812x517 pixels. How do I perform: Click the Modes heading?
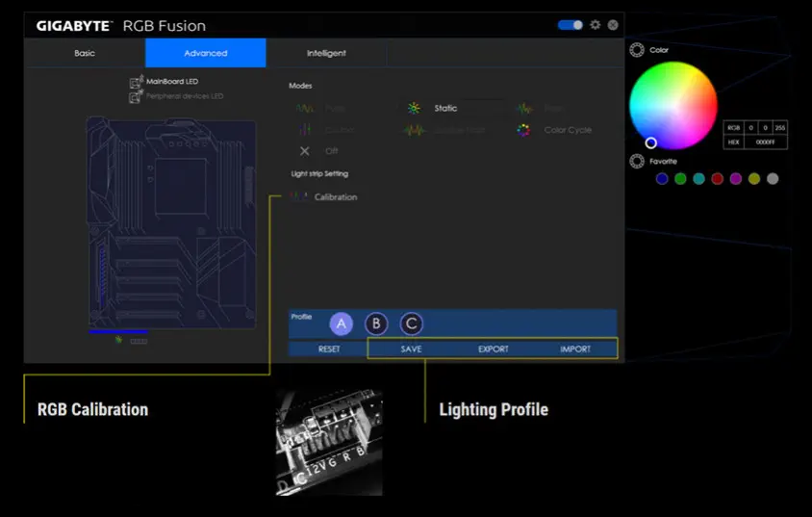tap(300, 86)
